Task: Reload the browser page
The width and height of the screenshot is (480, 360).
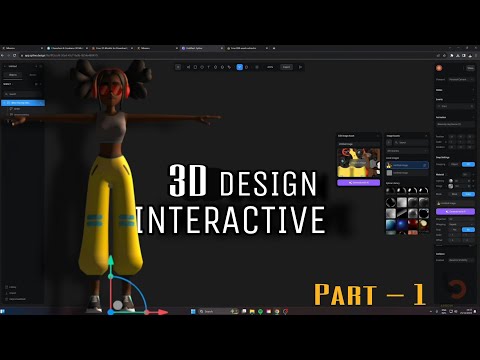Action: click(15, 55)
